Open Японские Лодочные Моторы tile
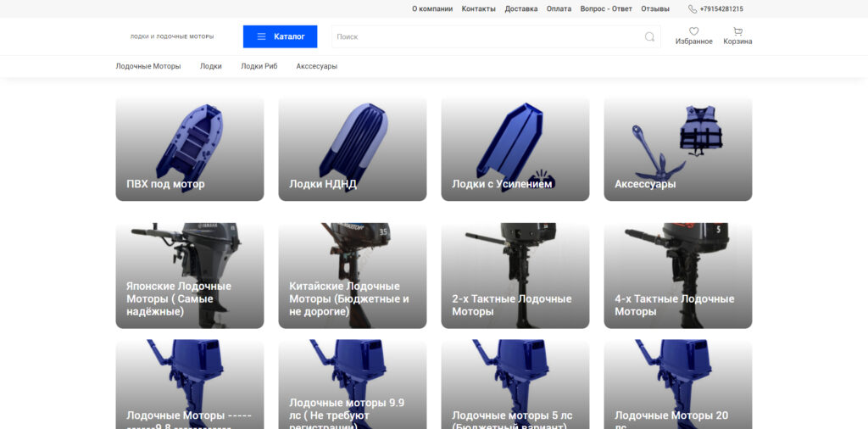Viewport: 868px width, 429px height. tap(190, 276)
